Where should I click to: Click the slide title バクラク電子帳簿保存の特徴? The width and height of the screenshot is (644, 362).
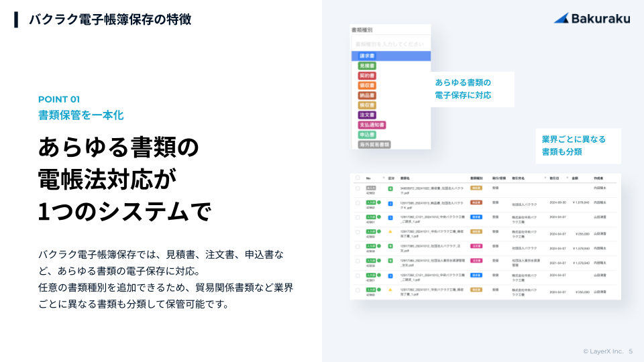pyautogui.click(x=110, y=19)
